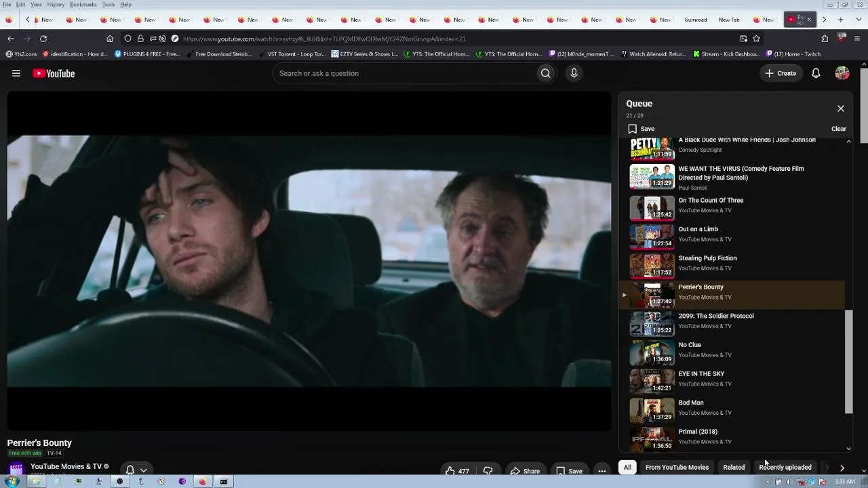Open the Windows Start button

click(x=12, y=481)
